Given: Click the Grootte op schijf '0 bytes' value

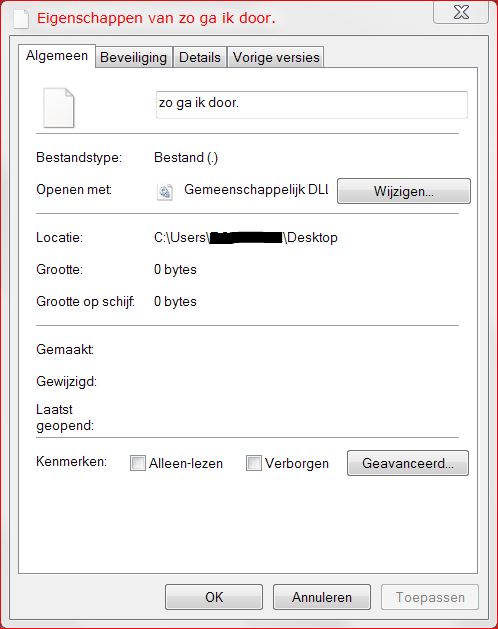Looking at the screenshot, I should pos(175,301).
